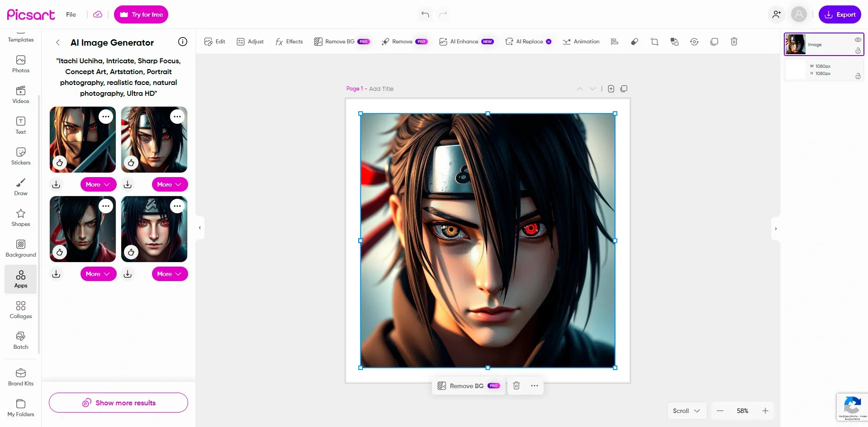
Task: Click AI Replace in toolbar
Action: (528, 42)
